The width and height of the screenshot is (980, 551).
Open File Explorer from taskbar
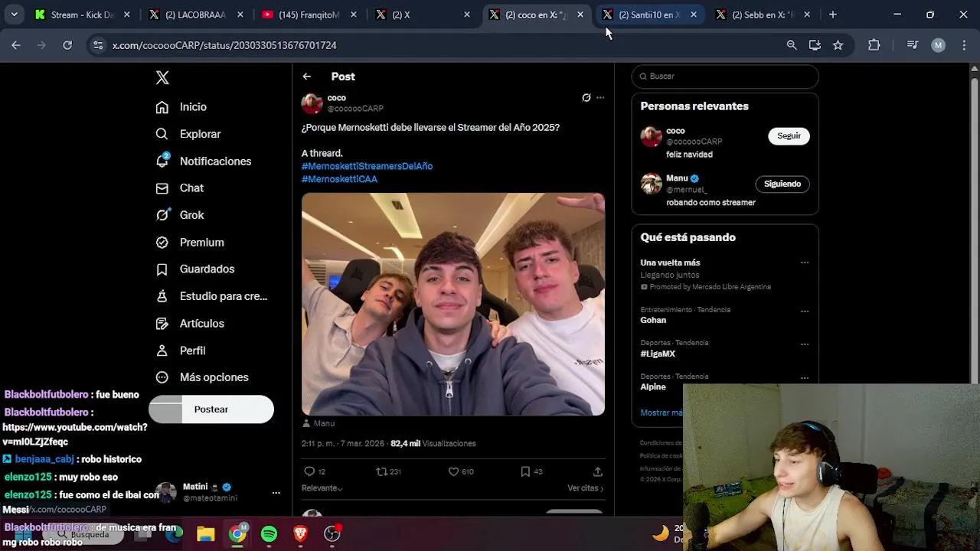(x=205, y=534)
